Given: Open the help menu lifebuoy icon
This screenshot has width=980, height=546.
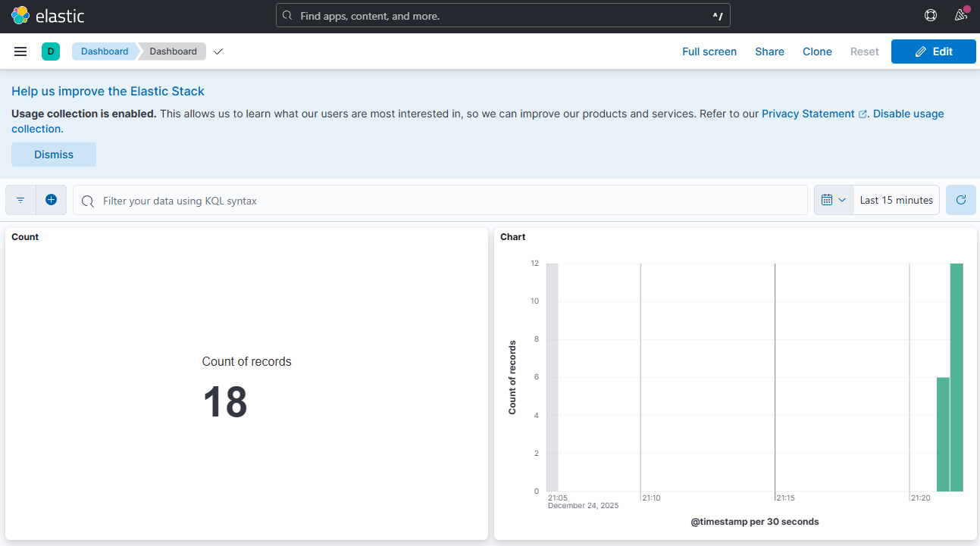Looking at the screenshot, I should pos(931,15).
